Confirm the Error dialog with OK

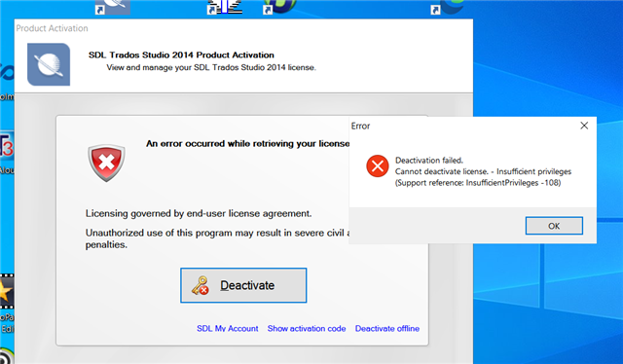pos(554,226)
